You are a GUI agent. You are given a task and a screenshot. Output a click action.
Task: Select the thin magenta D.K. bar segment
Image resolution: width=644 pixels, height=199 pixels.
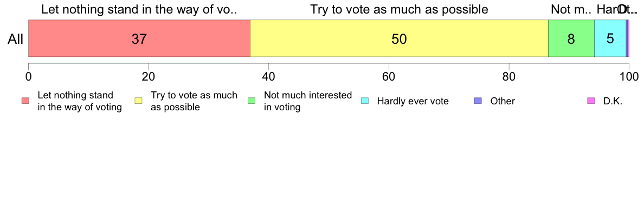pos(628,38)
